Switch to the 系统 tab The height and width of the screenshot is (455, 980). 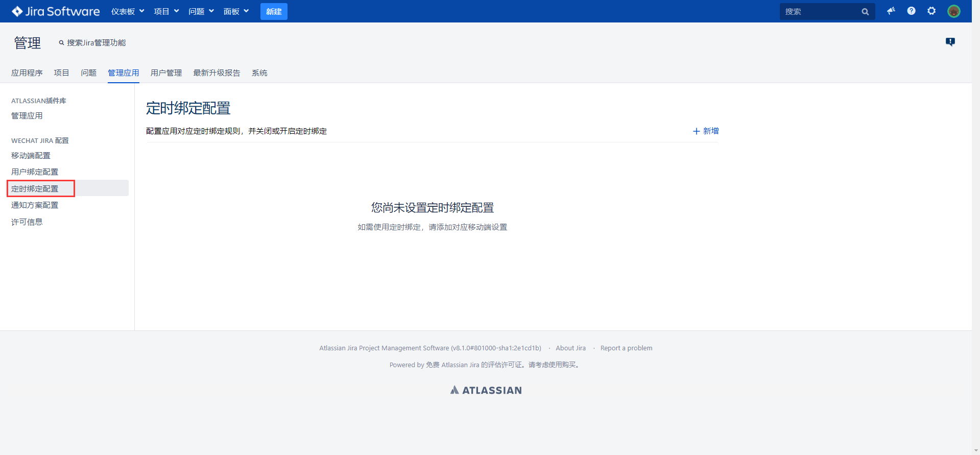pyautogui.click(x=259, y=73)
